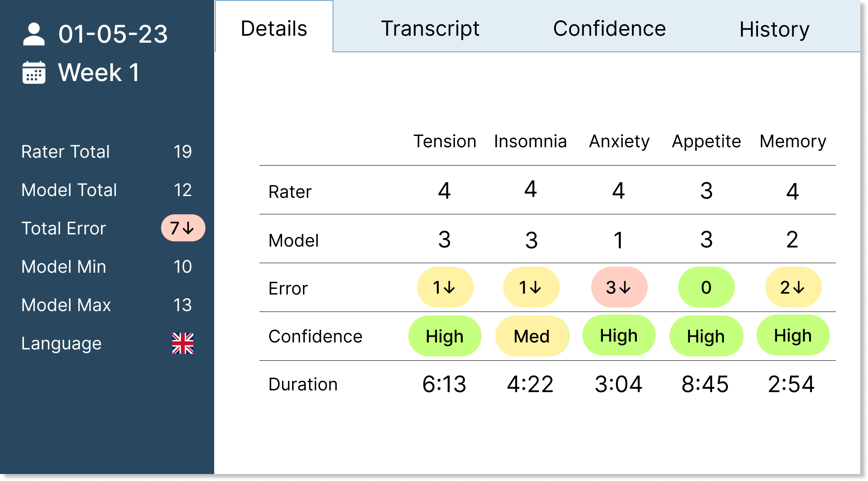This screenshot has width=868, height=481.
Task: Click the Insomnia error badge showing 1
Action: pyautogui.click(x=531, y=288)
